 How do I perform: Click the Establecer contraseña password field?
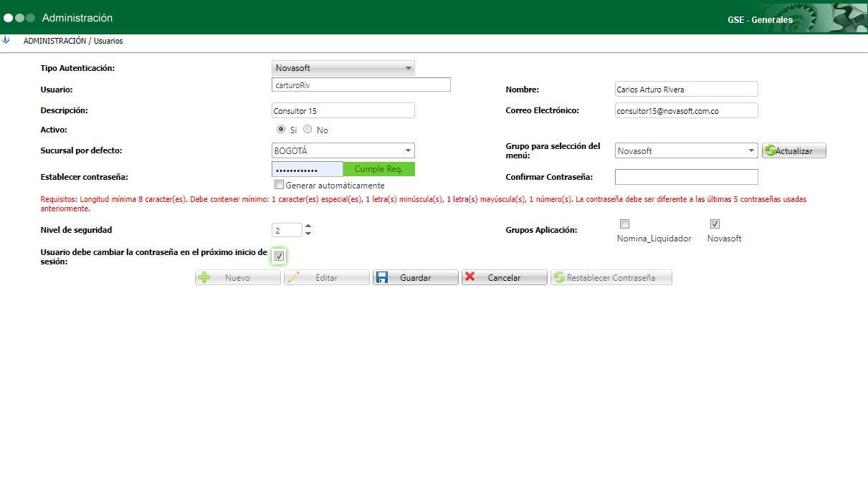(x=307, y=169)
